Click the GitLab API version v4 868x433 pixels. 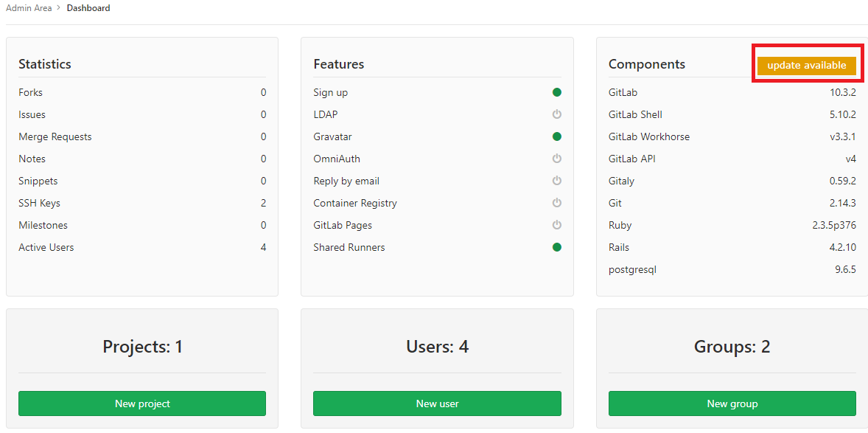click(851, 159)
